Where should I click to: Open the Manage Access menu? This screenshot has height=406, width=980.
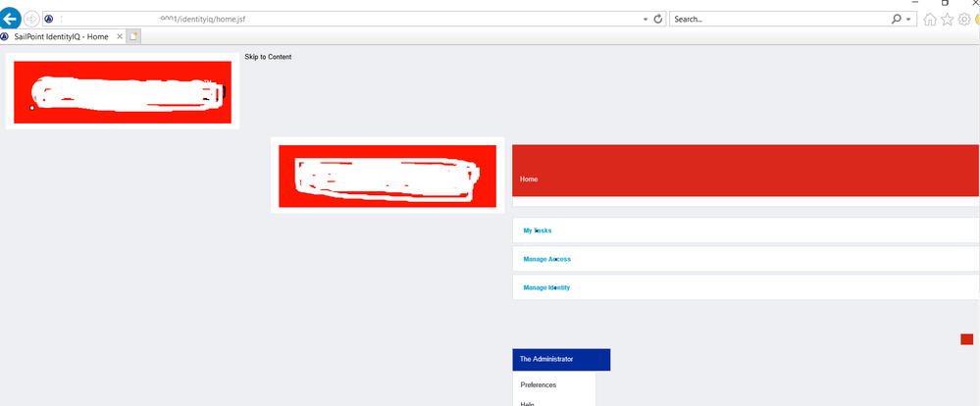546,259
